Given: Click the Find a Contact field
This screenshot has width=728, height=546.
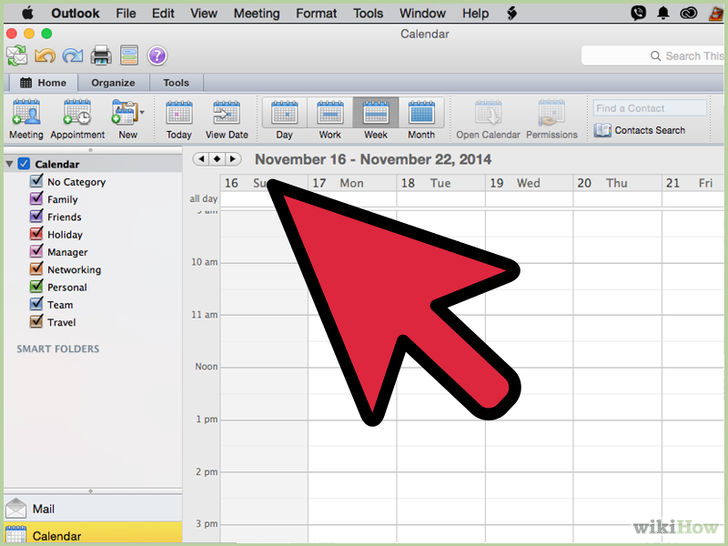Looking at the screenshot, I should tap(650, 108).
